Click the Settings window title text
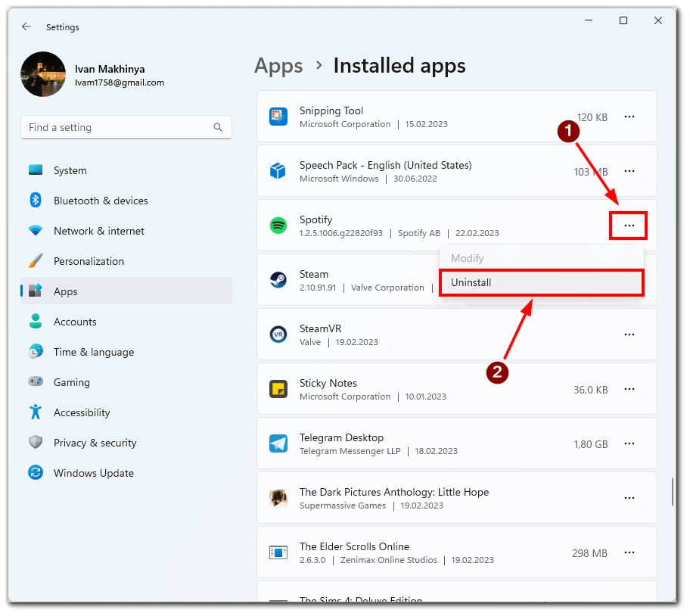This screenshot has width=690, height=616. [x=63, y=27]
